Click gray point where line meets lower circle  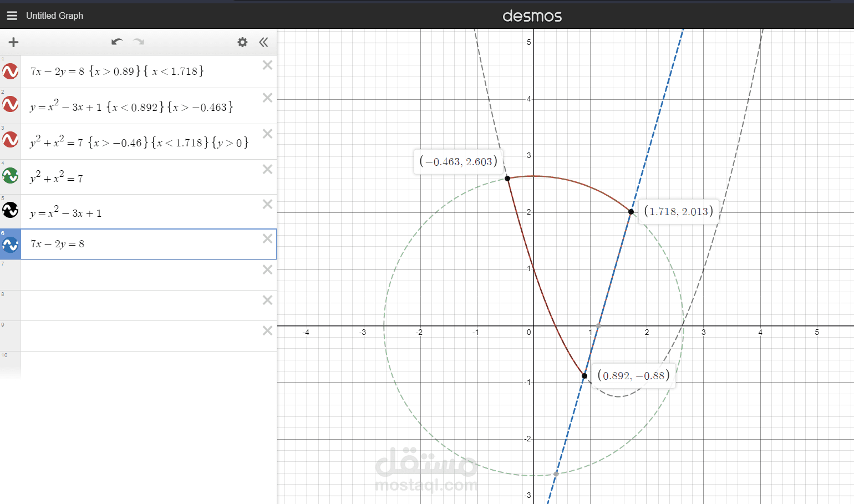tap(556, 474)
